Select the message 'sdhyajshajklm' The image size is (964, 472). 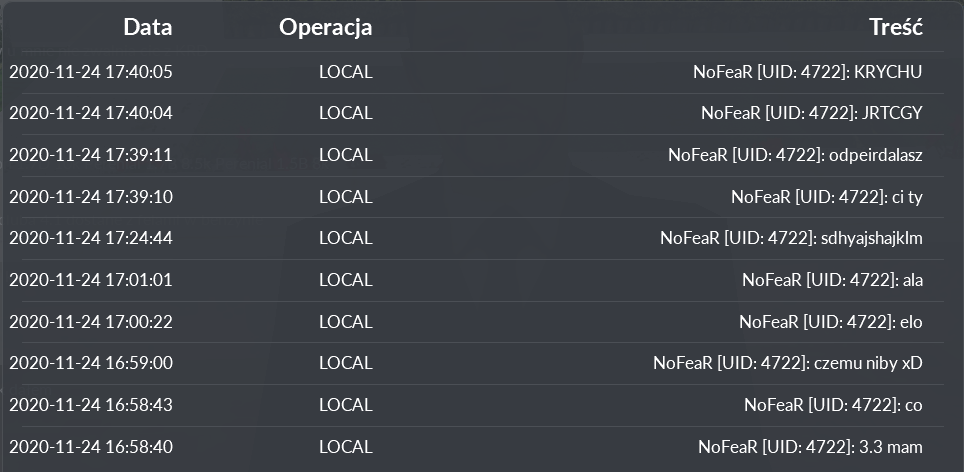coord(872,238)
